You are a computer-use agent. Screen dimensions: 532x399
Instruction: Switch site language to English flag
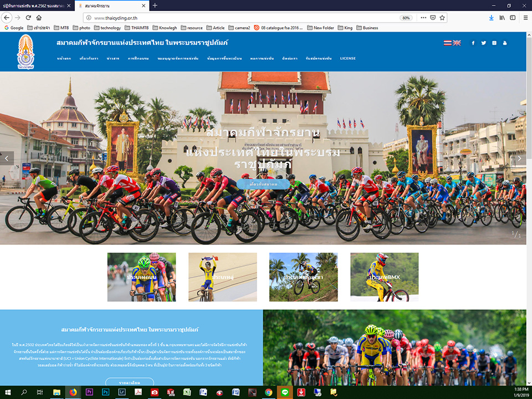(x=457, y=43)
